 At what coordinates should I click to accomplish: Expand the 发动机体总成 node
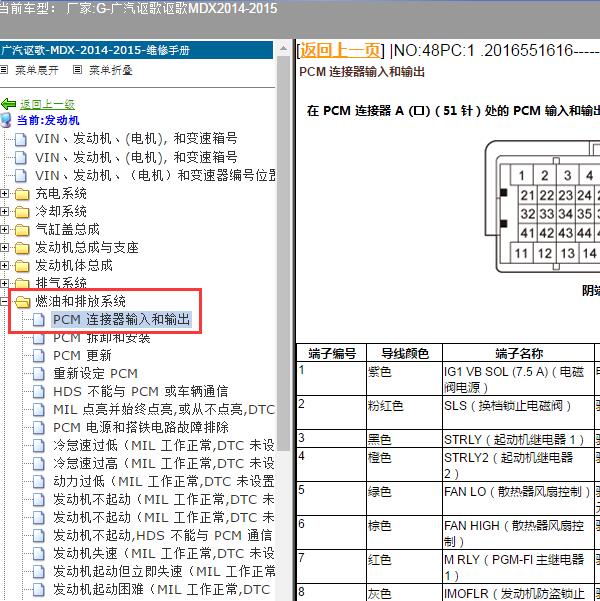pos(4,266)
